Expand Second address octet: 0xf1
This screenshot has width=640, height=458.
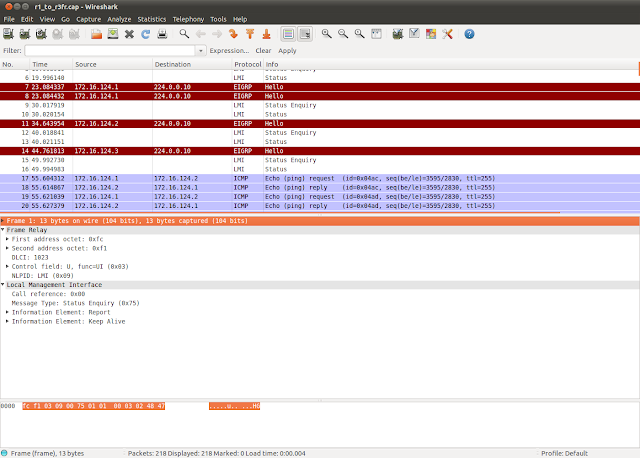click(7, 248)
